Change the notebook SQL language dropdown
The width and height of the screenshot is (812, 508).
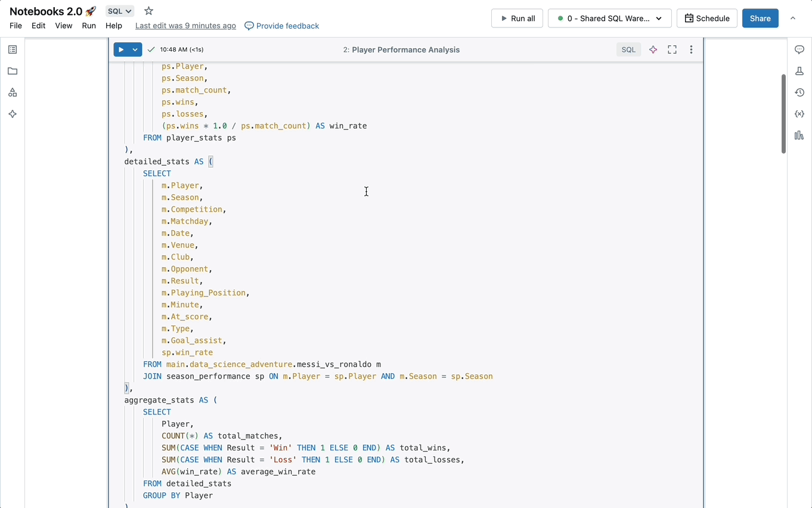pyautogui.click(x=119, y=11)
